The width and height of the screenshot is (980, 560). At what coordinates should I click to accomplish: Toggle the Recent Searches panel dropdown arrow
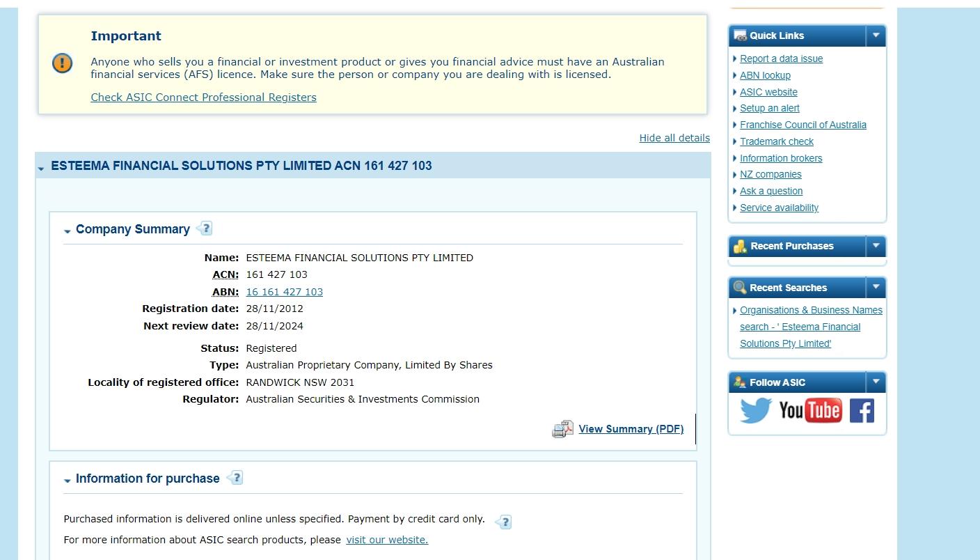pos(876,288)
